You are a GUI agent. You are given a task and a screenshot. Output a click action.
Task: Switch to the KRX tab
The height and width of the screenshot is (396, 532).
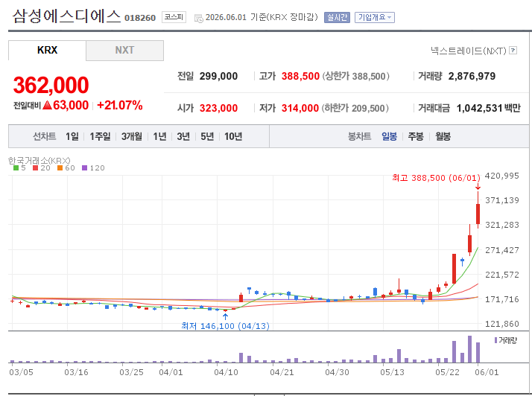pyautogui.click(x=47, y=50)
